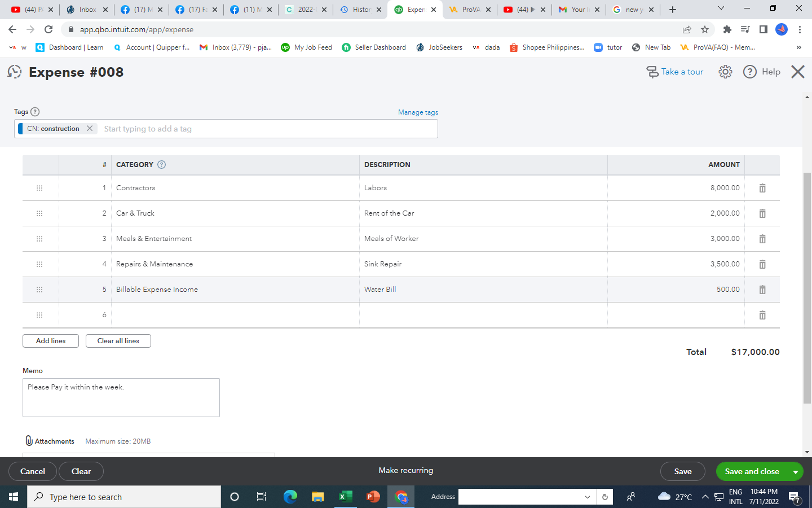
Task: Delete the Meals & Entertainment line
Action: tap(762, 239)
